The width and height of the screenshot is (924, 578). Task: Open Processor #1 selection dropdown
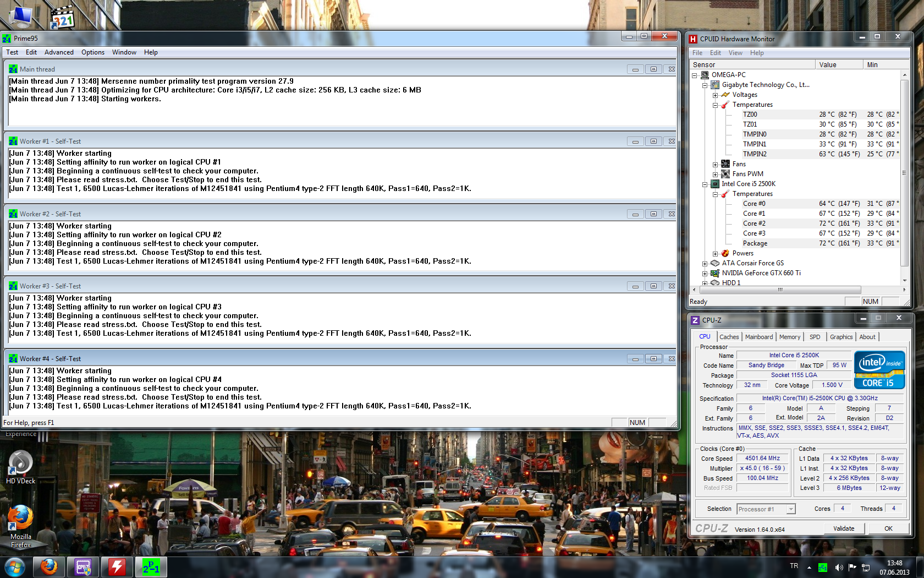point(791,509)
